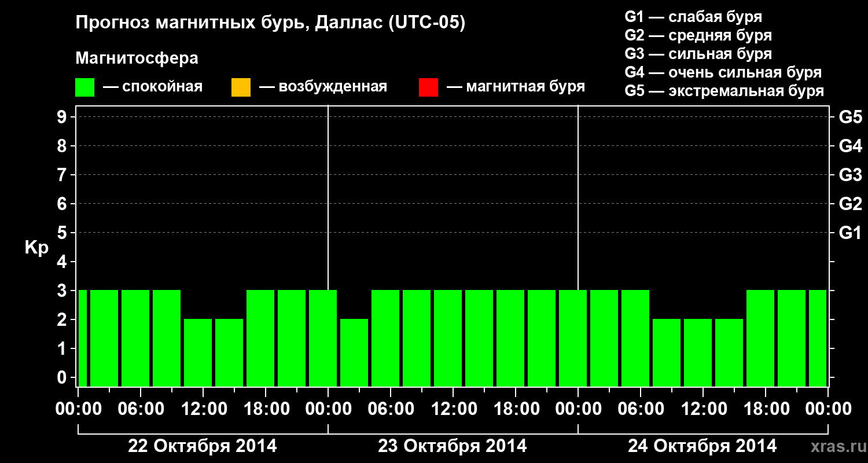Image resolution: width=868 pixels, height=463 pixels.
Task: Click the right-axis 'G5' storm level label
Action: 851,117
